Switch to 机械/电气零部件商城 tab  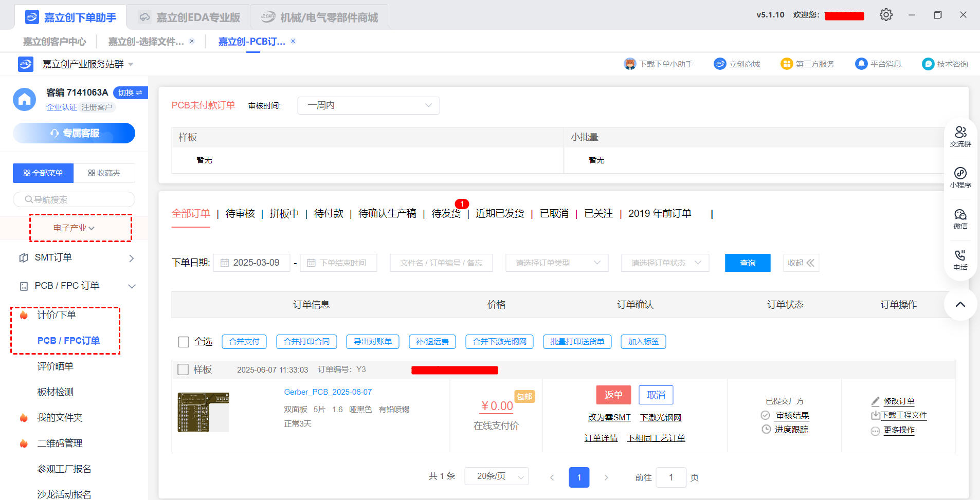(x=319, y=17)
